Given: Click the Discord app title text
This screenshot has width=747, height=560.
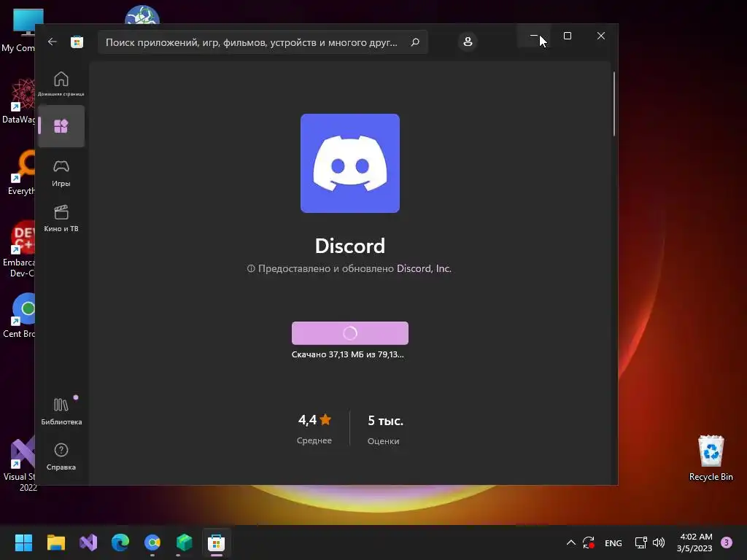Looking at the screenshot, I should 350,246.
